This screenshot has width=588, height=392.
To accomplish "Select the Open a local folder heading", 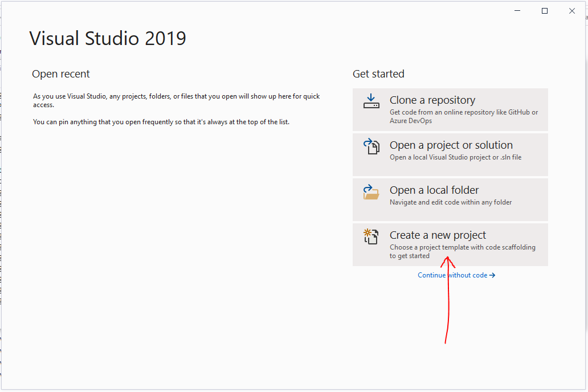I will (x=434, y=190).
